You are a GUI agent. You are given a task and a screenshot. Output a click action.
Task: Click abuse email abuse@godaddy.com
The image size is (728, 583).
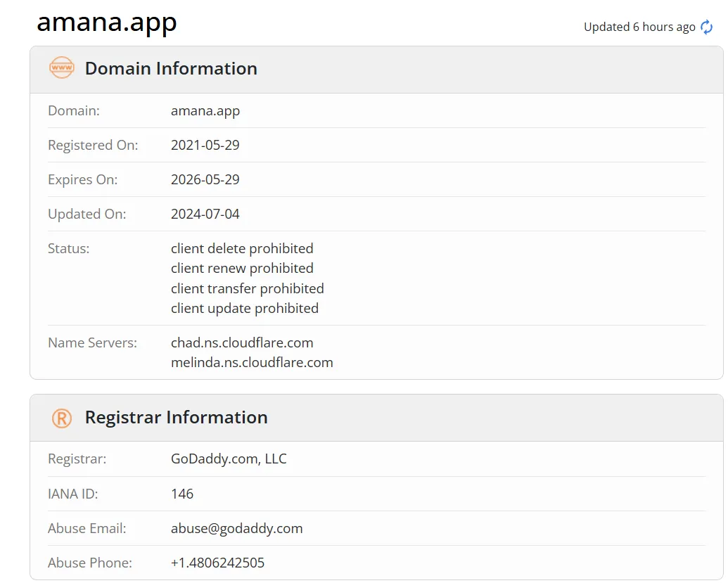237,529
